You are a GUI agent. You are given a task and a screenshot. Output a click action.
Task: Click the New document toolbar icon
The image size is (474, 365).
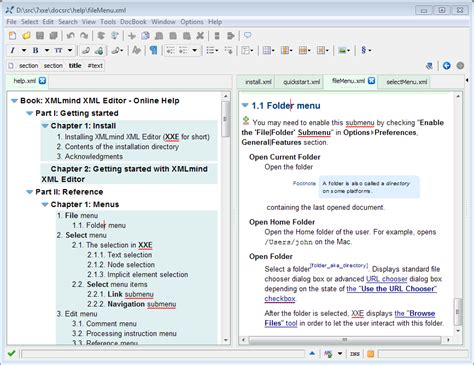pyautogui.click(x=12, y=35)
